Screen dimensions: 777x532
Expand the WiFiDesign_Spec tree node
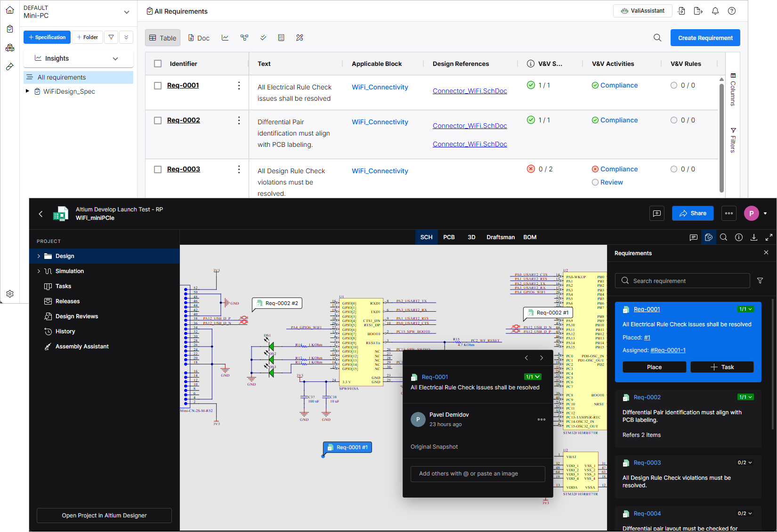[27, 91]
